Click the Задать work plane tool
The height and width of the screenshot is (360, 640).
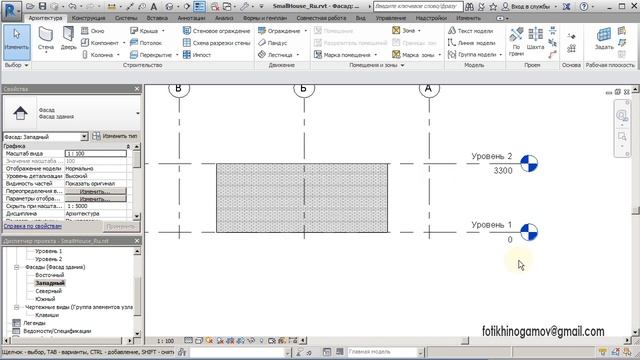pos(604,39)
